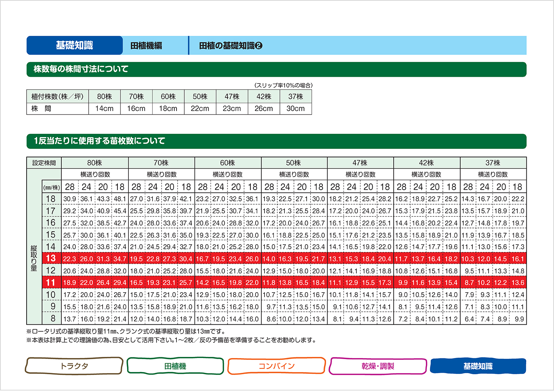Select the red-highlighted 13 row label

pyautogui.click(x=51, y=258)
